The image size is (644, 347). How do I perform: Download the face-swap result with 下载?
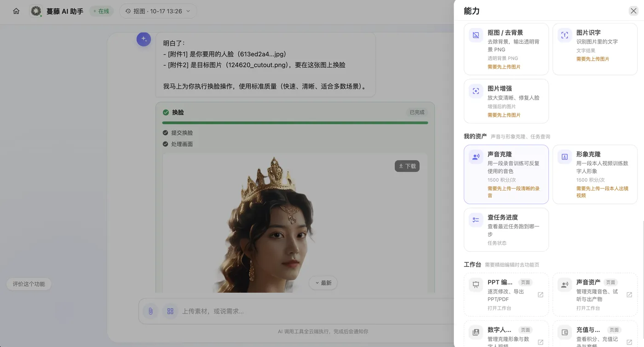pyautogui.click(x=407, y=166)
